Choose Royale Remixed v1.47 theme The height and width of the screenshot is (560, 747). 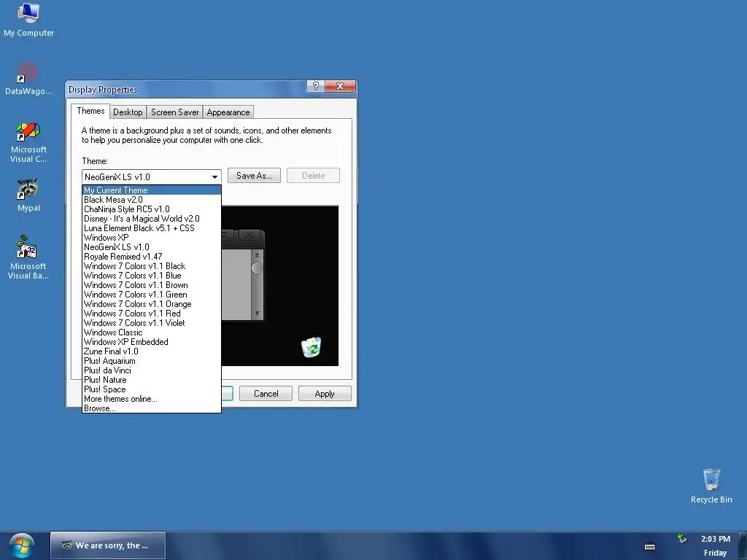click(x=152, y=257)
